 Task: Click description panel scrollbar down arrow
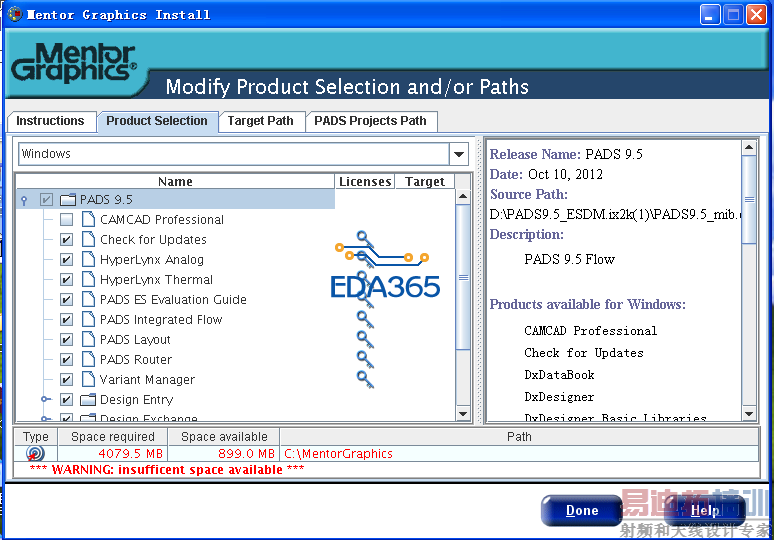749,414
